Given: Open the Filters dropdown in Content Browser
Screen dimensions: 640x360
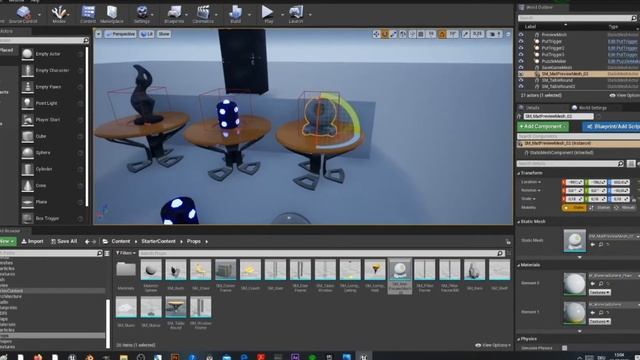Looking at the screenshot, I should 126,253.
